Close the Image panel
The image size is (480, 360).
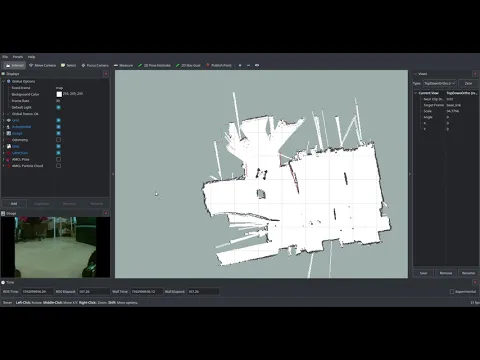[106, 213]
